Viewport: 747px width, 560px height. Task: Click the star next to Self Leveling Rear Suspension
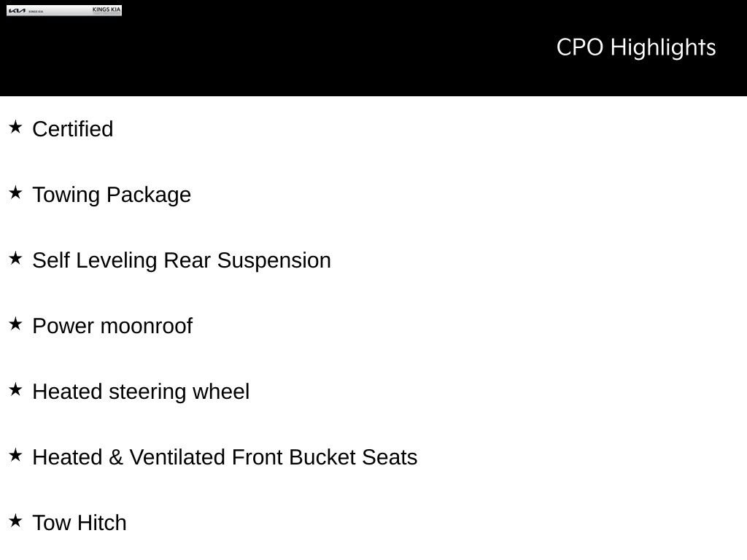pyautogui.click(x=16, y=258)
